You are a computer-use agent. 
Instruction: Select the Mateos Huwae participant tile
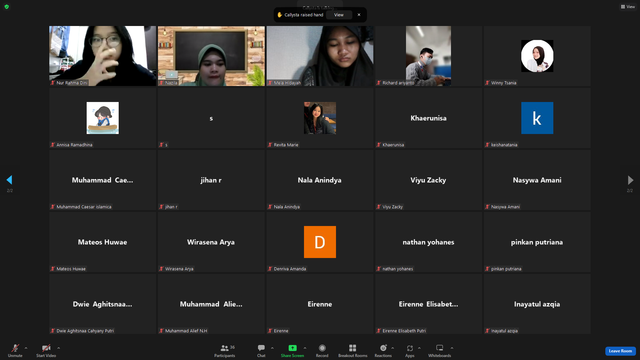[102, 242]
